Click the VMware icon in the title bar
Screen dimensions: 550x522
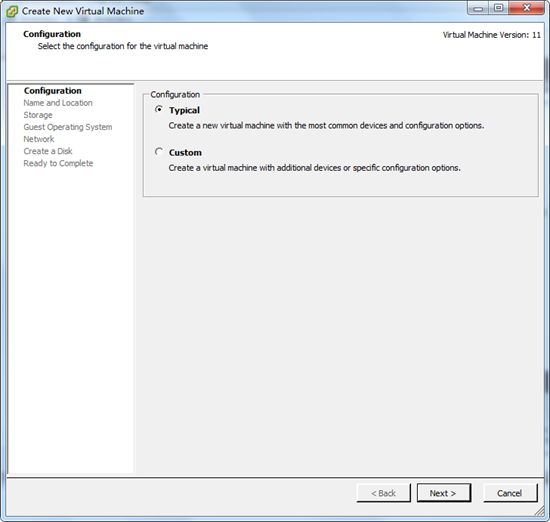(12, 11)
